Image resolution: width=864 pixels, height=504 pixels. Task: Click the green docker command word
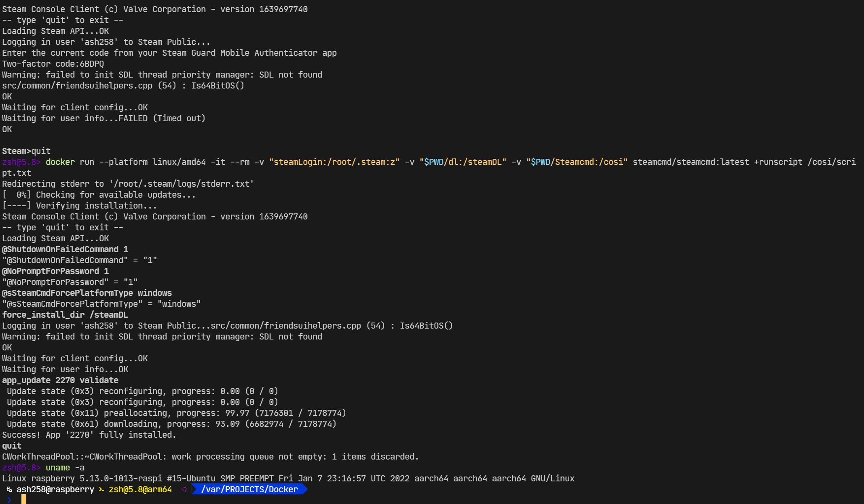coord(60,162)
